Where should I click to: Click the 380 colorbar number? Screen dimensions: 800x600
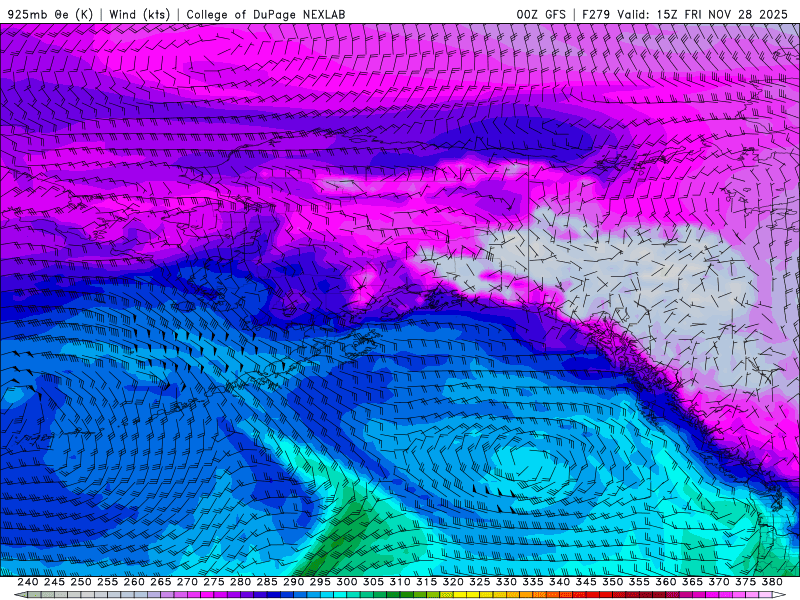[x=772, y=582]
